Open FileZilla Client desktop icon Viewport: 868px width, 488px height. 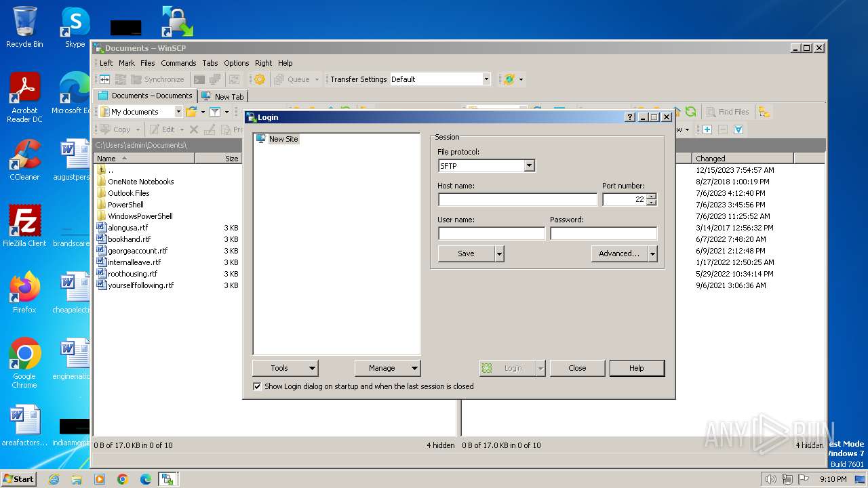(x=24, y=226)
